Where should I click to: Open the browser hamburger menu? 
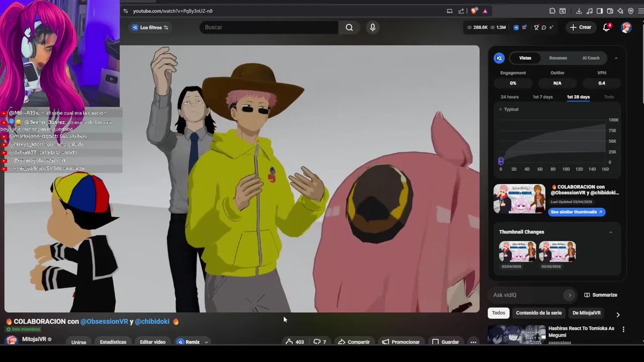(641, 11)
